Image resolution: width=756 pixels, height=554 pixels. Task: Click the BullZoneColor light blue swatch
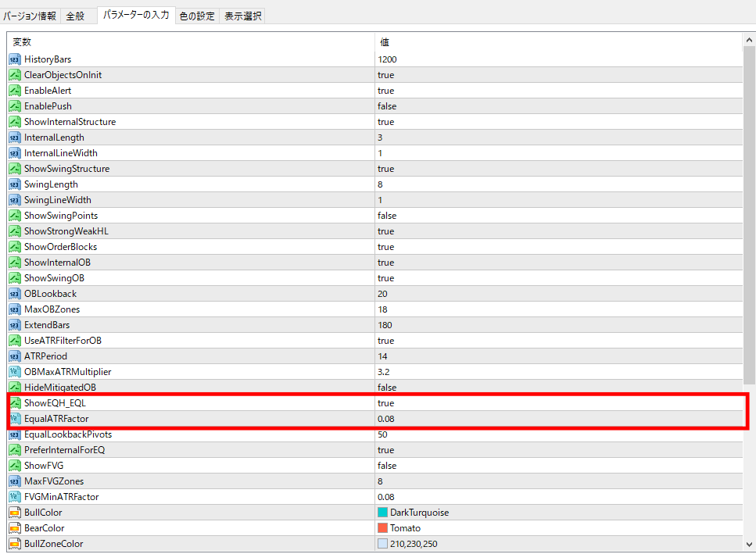click(x=382, y=544)
